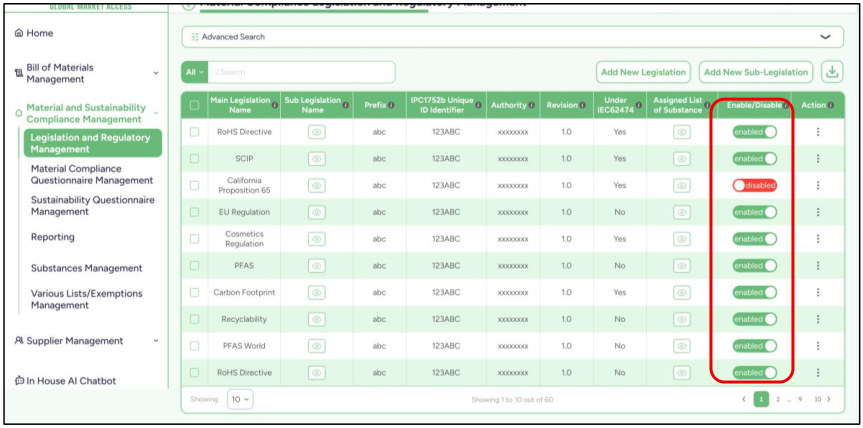View assigned substance list eye for SCIP

[681, 158]
